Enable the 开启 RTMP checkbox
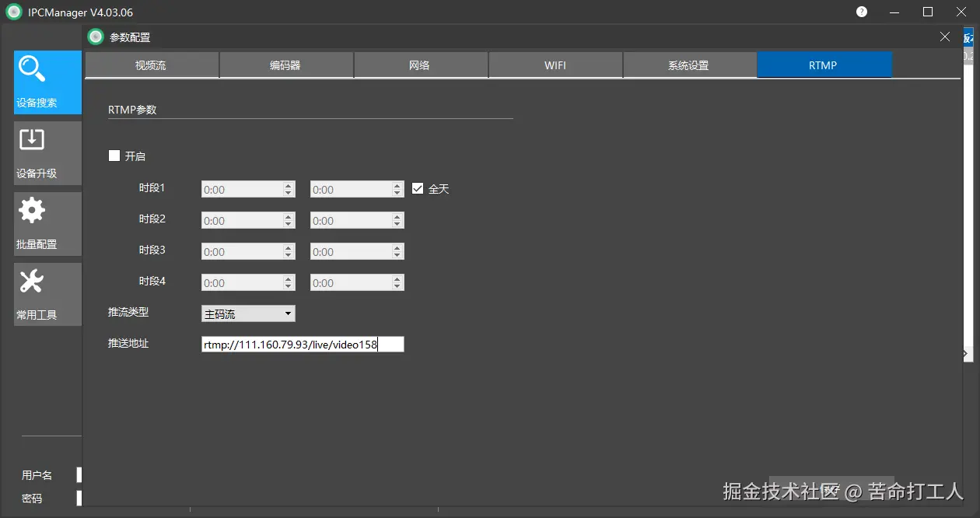This screenshot has width=980, height=518. click(114, 156)
